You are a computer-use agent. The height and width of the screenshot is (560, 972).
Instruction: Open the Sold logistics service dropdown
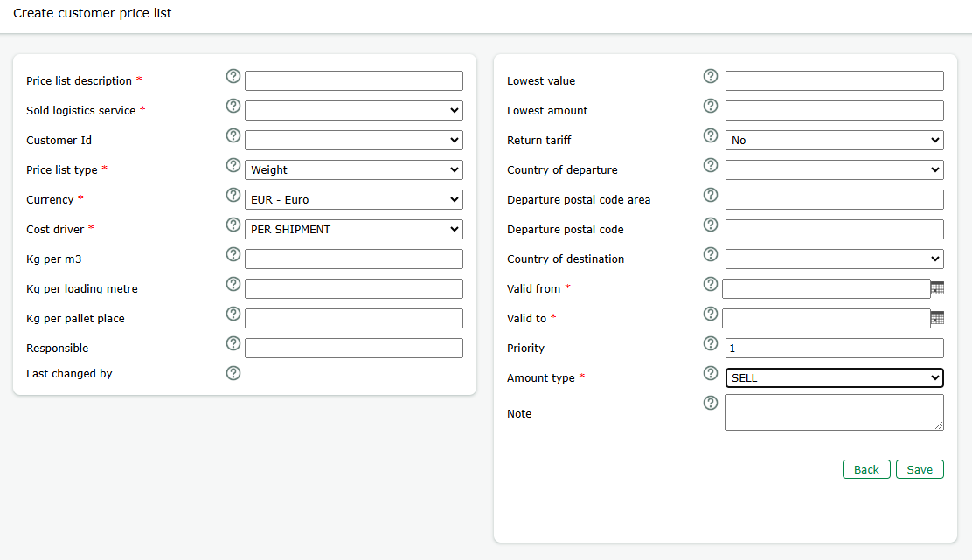pos(353,111)
